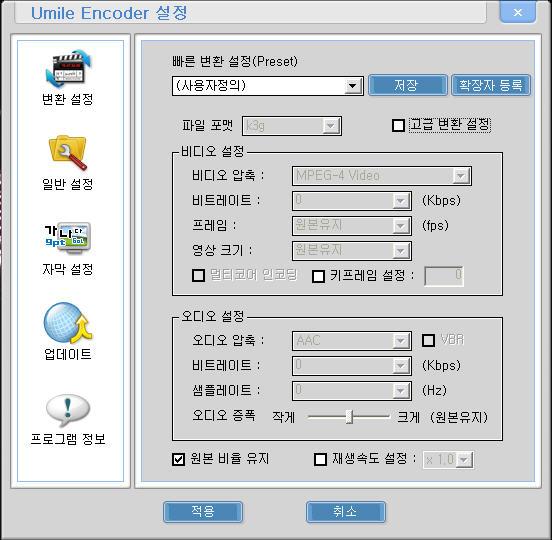Open the 오디오 압축 AAC dropdown

[x=352, y=341]
